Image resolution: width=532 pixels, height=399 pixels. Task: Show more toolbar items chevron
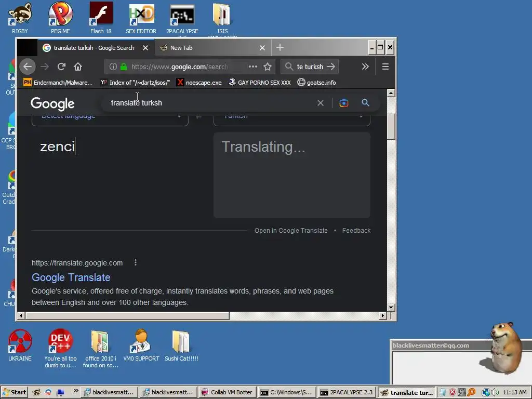pos(365,66)
